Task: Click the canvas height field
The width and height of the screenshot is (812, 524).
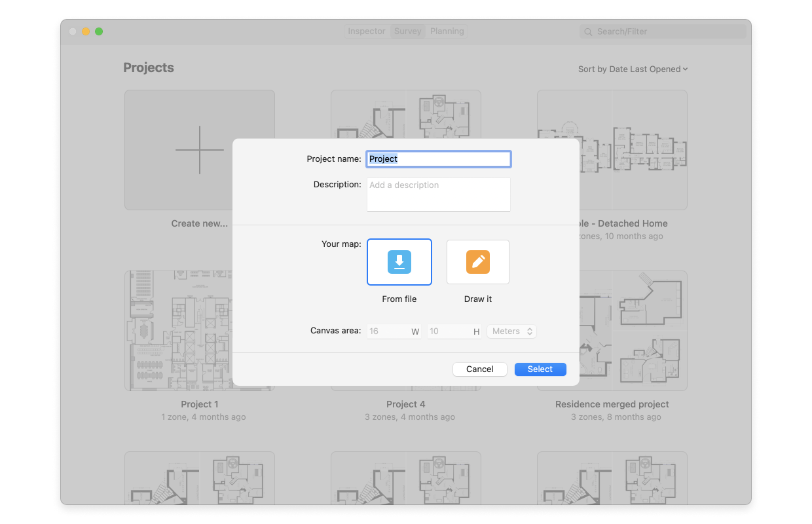Action: point(455,331)
